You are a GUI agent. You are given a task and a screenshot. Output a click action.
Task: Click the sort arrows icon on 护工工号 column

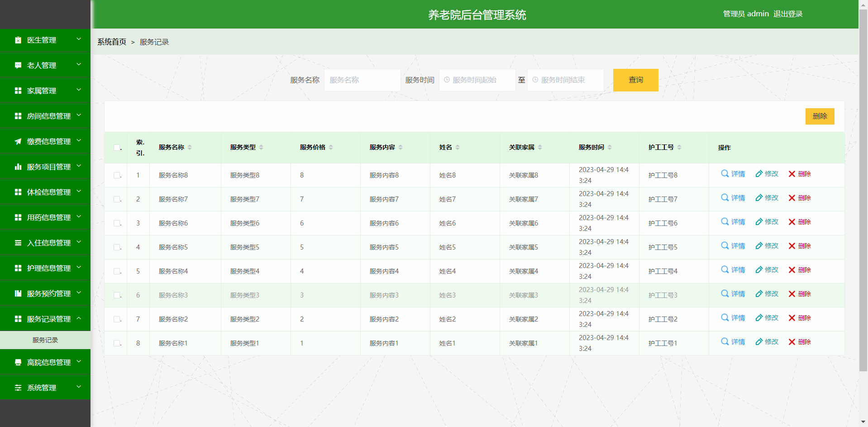tap(679, 147)
